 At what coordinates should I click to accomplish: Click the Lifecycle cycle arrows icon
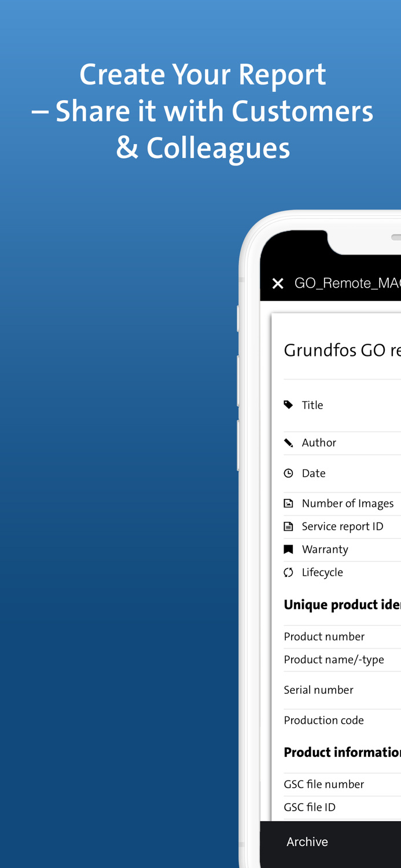[288, 572]
